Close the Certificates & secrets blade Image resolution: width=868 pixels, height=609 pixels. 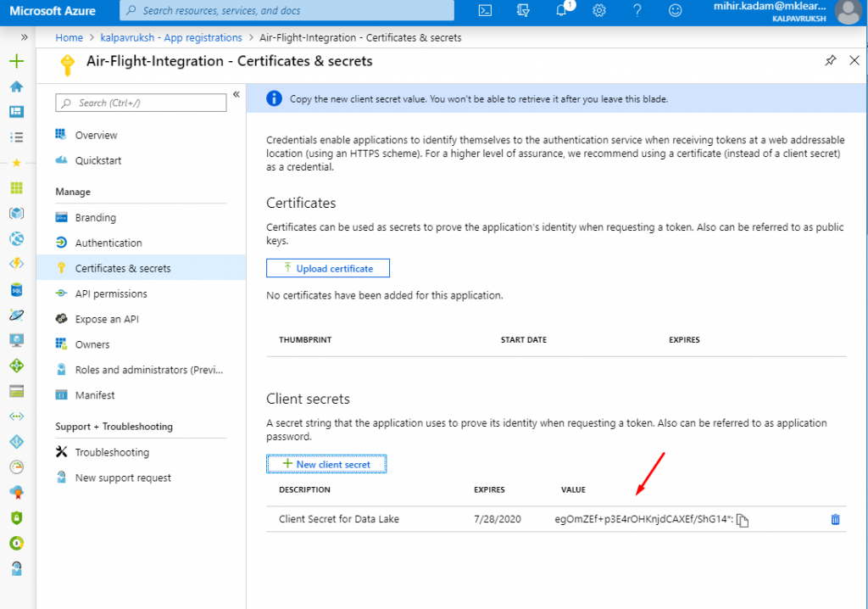[854, 60]
